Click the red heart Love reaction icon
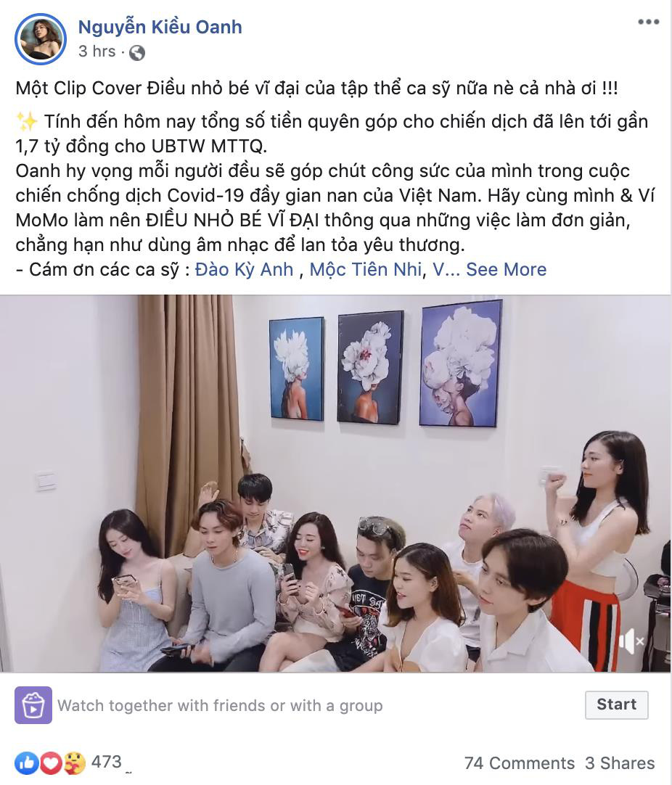This screenshot has width=672, height=785. pyautogui.click(x=51, y=763)
